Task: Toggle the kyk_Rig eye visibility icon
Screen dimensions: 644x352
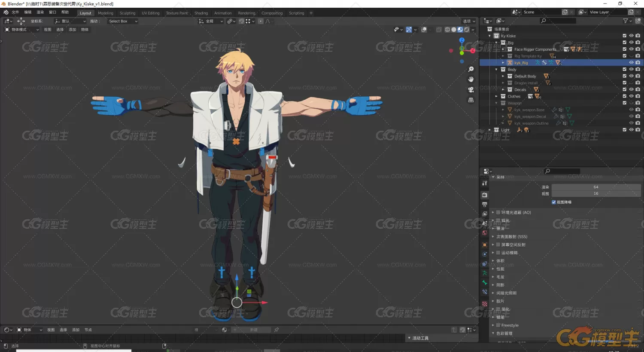Action: tap(631, 63)
